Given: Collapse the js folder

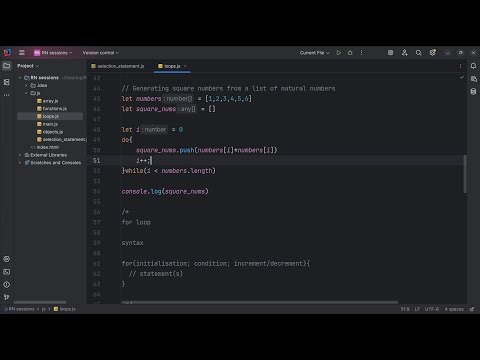Looking at the screenshot, I should coord(26,93).
